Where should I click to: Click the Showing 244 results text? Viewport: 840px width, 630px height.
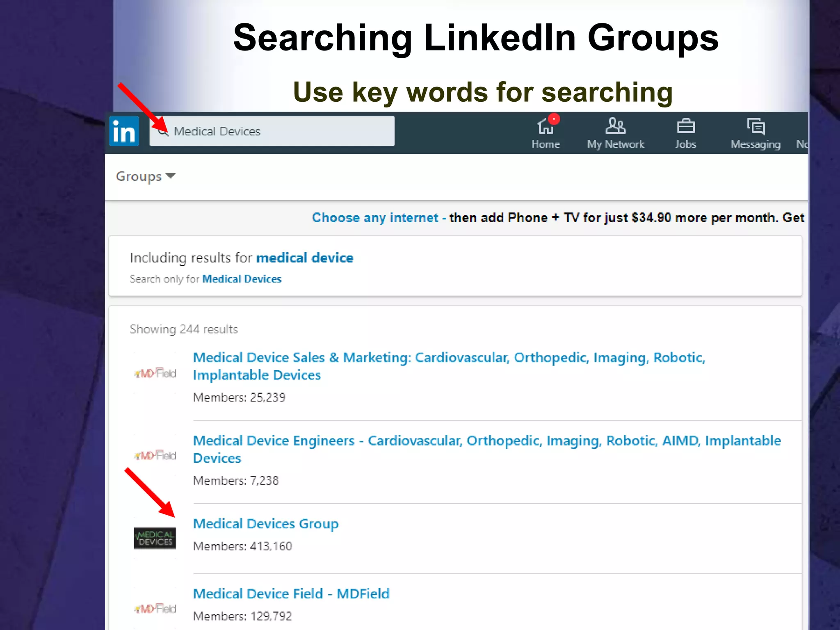(184, 329)
